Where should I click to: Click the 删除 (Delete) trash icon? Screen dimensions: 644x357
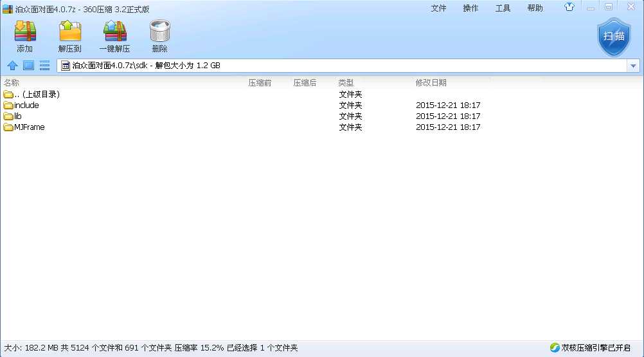(x=160, y=32)
